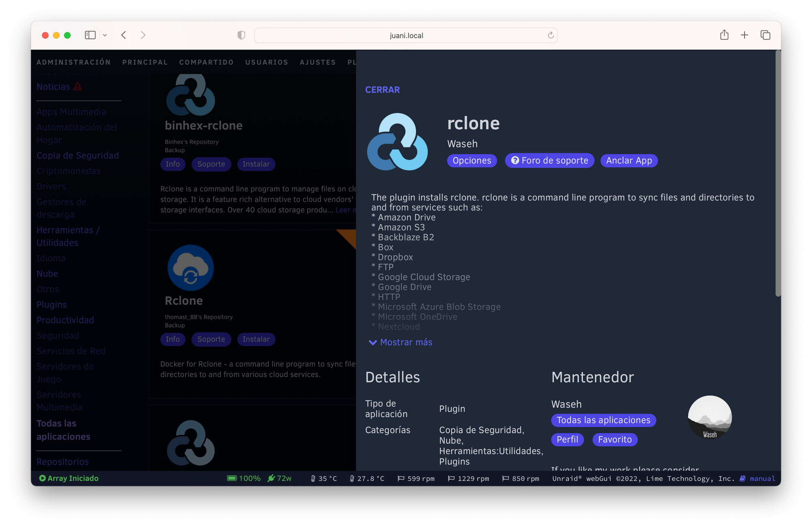812x527 pixels.
Task: Select Idioma category
Action: [x=51, y=258]
